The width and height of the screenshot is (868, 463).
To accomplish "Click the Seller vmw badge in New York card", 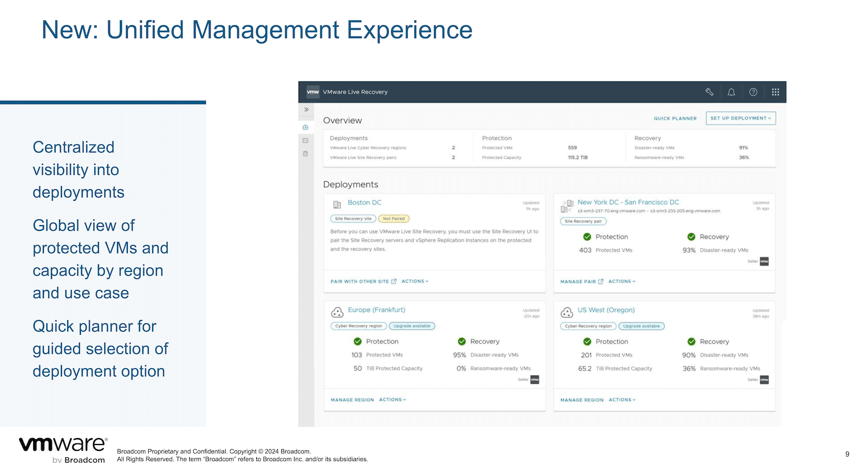I will coord(764,262).
